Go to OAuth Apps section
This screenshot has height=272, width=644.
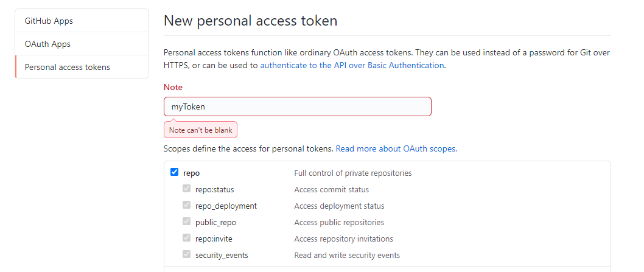(82, 44)
